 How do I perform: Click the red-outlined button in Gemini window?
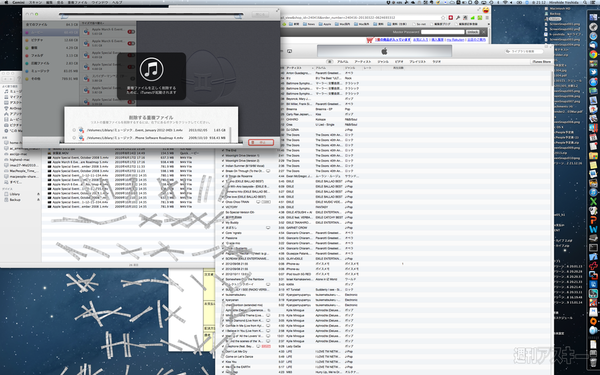[261, 142]
